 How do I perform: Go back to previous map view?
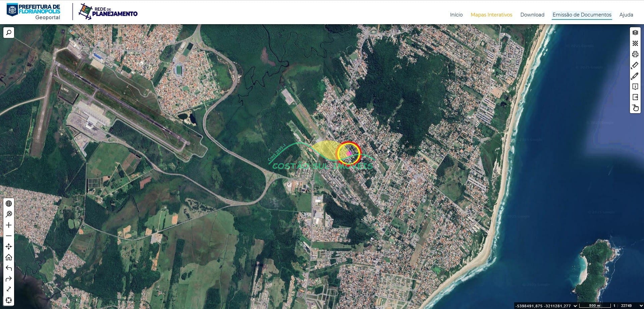pos(9,268)
